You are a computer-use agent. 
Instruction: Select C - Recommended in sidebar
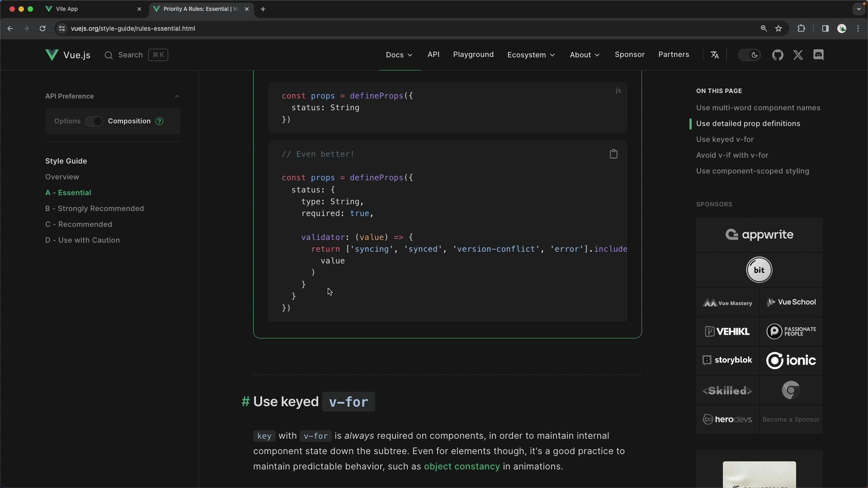79,225
